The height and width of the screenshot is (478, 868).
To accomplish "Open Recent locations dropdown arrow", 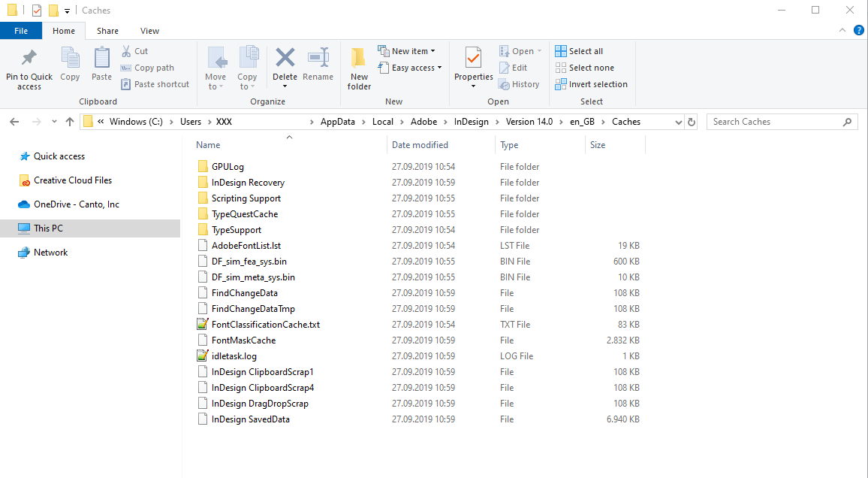I will pyautogui.click(x=54, y=122).
